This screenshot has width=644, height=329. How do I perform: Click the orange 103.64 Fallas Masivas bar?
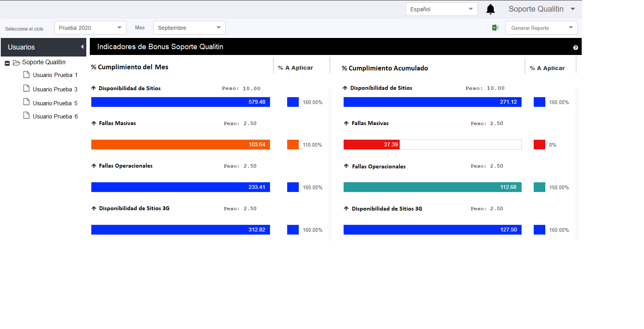(x=181, y=145)
